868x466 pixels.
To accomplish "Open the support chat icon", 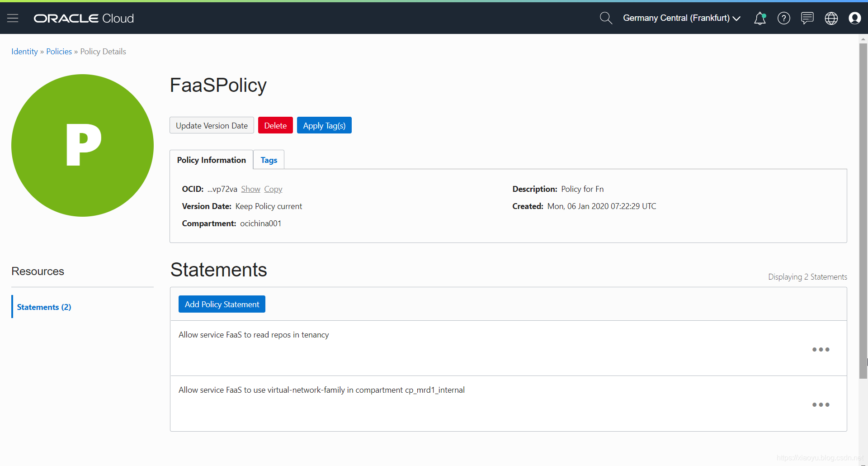I will [x=807, y=18].
